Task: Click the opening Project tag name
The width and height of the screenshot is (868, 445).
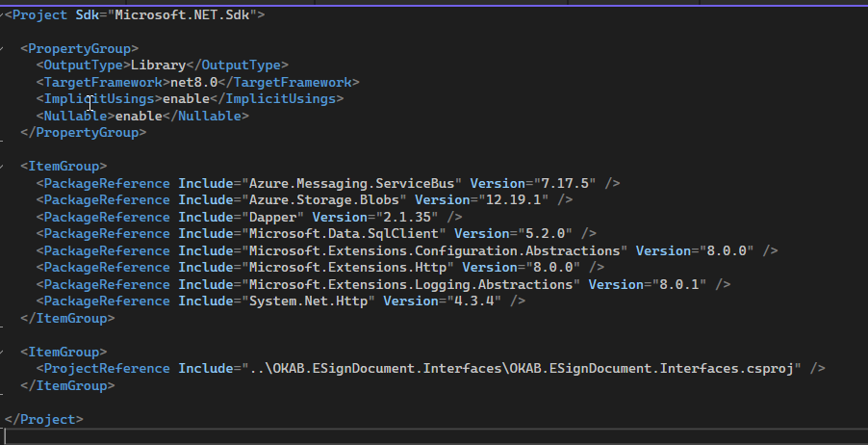Action: (39, 15)
